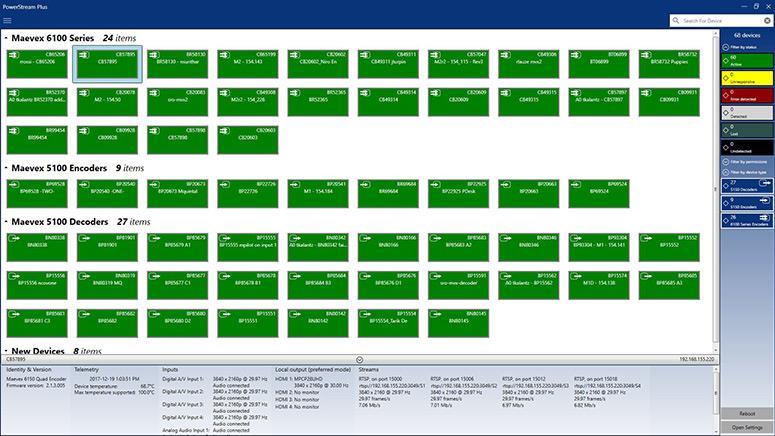Collapse the Filter by status section
Screen dimensions: 775x436
coord(729,46)
